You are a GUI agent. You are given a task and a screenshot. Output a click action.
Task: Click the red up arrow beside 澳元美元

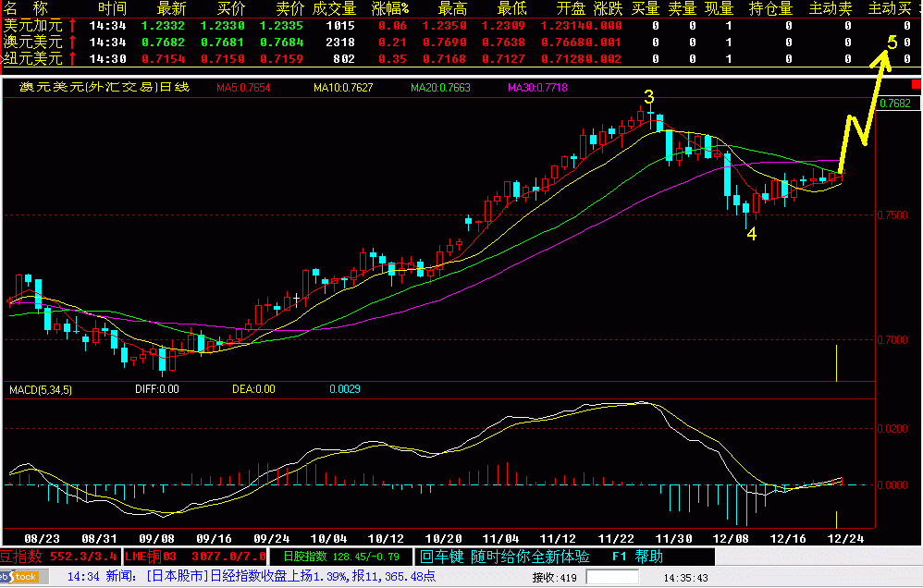pos(72,42)
